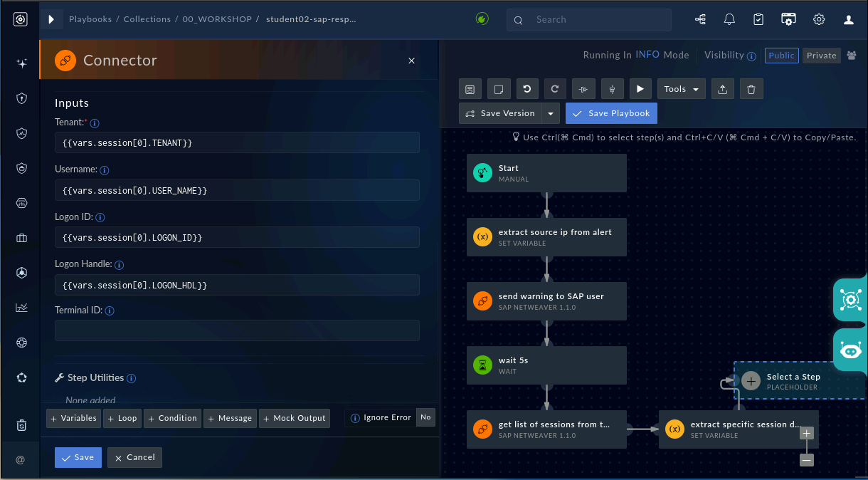The width and height of the screenshot is (868, 480).
Task: Open the sticky note icon in toolbar
Action: pos(499,89)
